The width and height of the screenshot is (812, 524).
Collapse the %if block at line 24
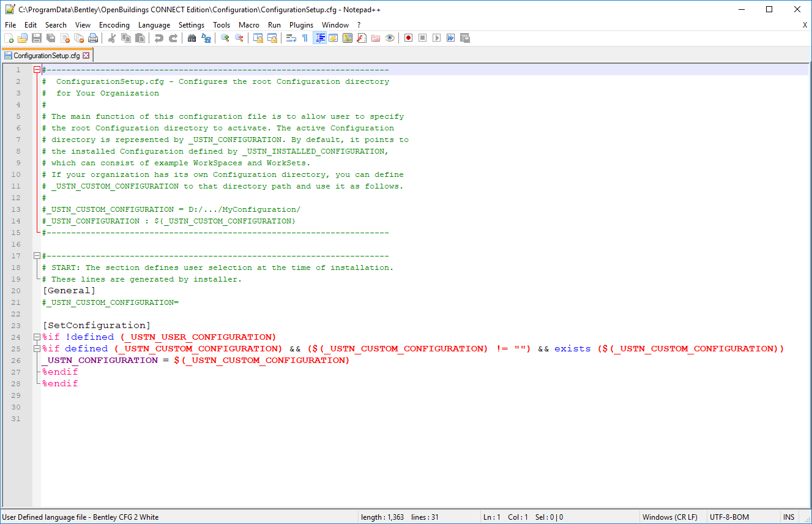pyautogui.click(x=37, y=337)
